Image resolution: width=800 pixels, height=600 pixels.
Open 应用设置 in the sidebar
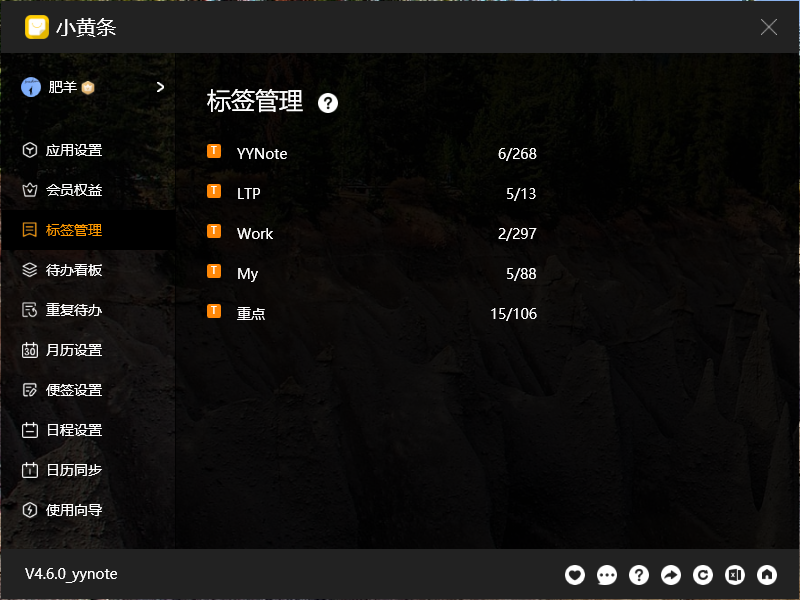pyautogui.click(x=87, y=150)
